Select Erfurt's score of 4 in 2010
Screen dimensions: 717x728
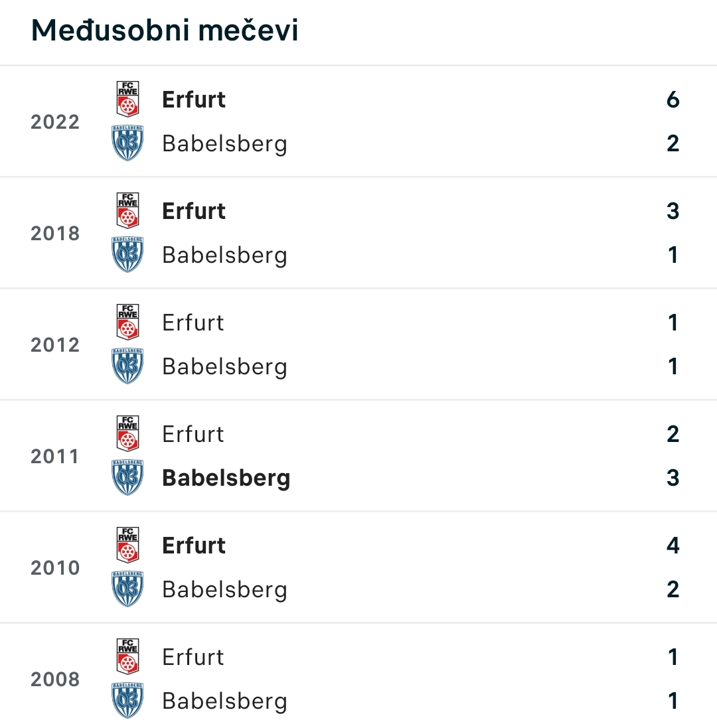[673, 545]
